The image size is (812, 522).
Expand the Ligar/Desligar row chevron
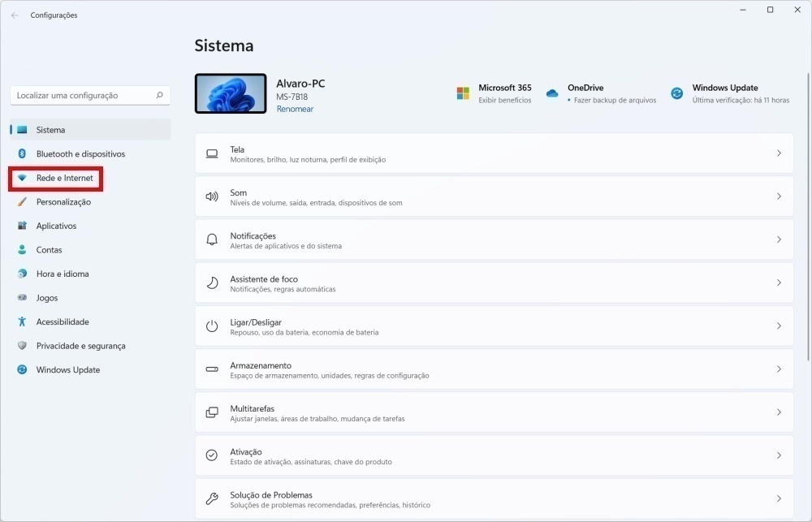point(779,326)
